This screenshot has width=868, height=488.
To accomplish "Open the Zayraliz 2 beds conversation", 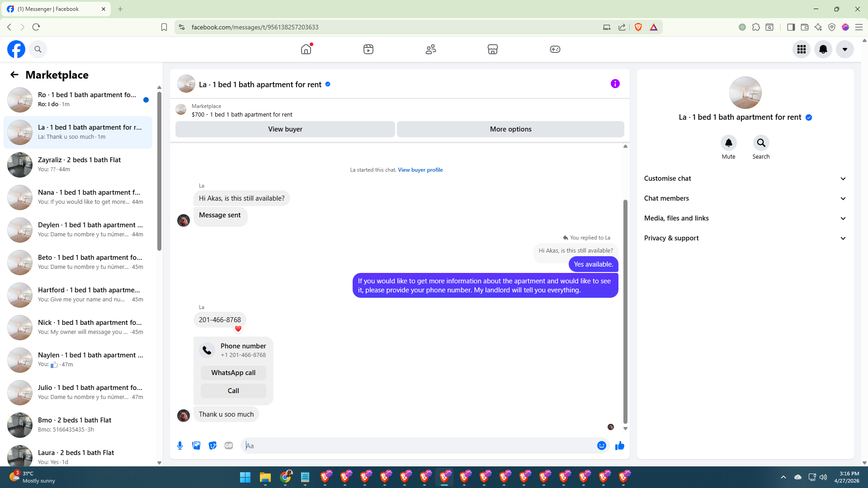I will click(x=78, y=165).
